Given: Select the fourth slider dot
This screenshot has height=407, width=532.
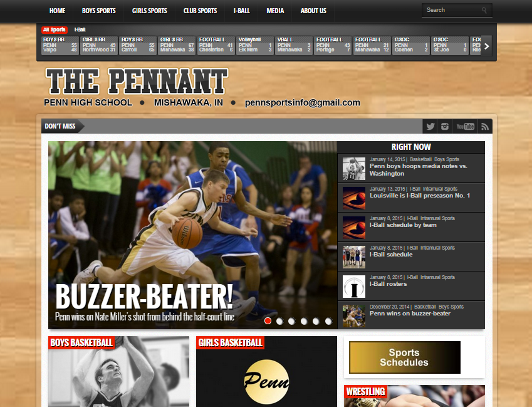Looking at the screenshot, I should [304, 321].
